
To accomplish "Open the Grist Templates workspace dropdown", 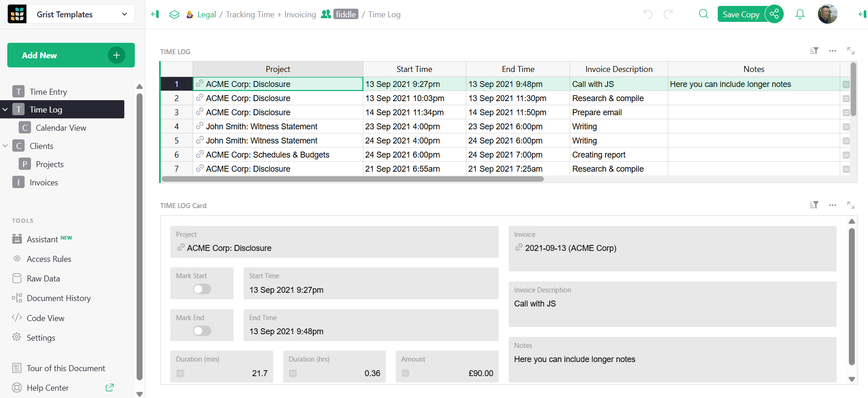I will pos(124,14).
